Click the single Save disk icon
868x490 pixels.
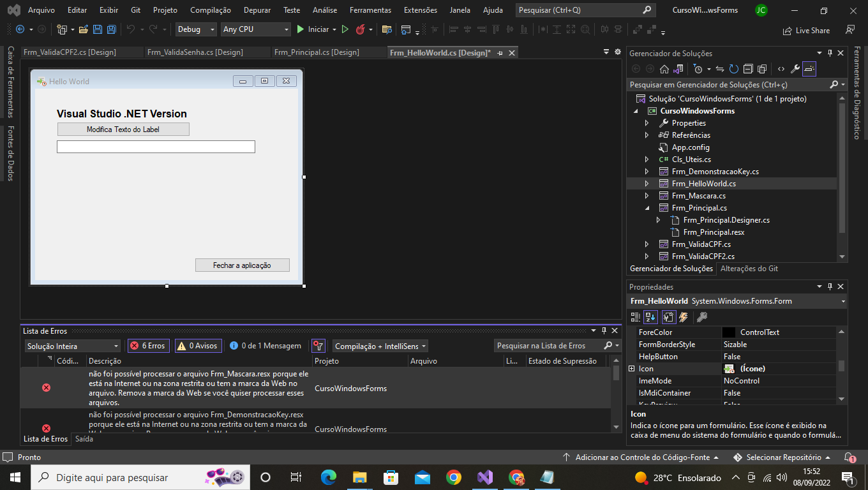[x=98, y=29]
